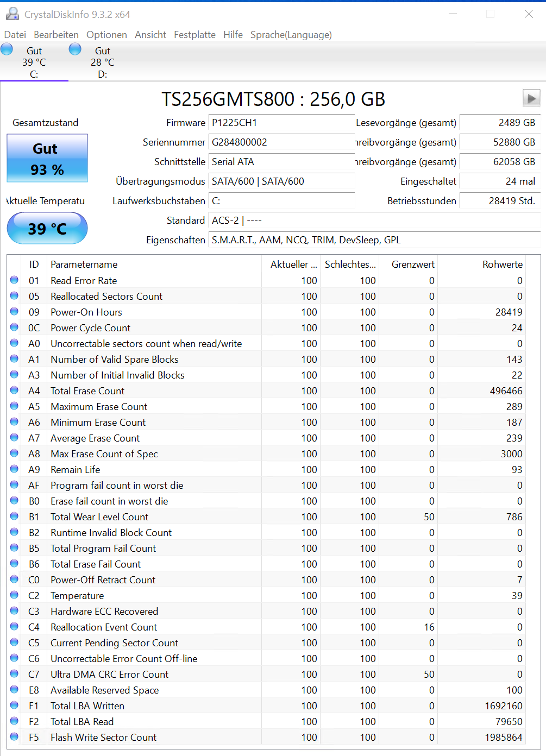This screenshot has width=546, height=756.
Task: Open the Datei menu
Action: pos(15,35)
